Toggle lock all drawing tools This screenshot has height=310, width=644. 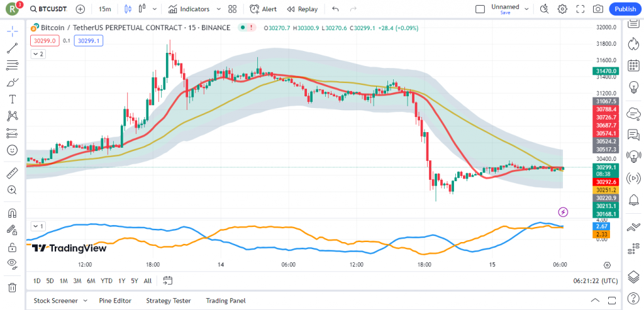pos(13,248)
